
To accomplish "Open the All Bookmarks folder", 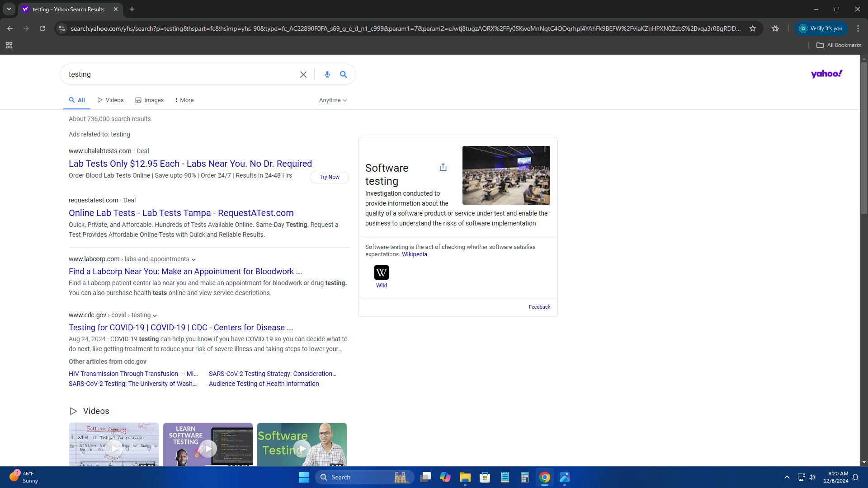I will click(839, 45).
